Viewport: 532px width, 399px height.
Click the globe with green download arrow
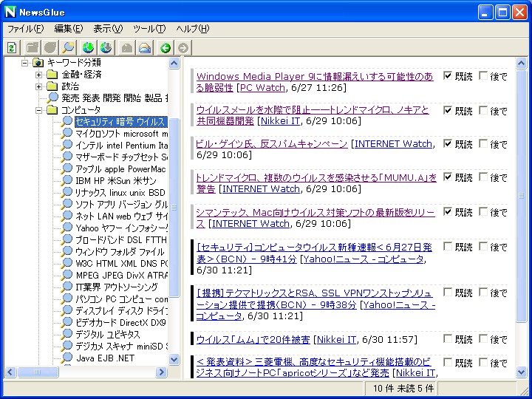pos(89,47)
